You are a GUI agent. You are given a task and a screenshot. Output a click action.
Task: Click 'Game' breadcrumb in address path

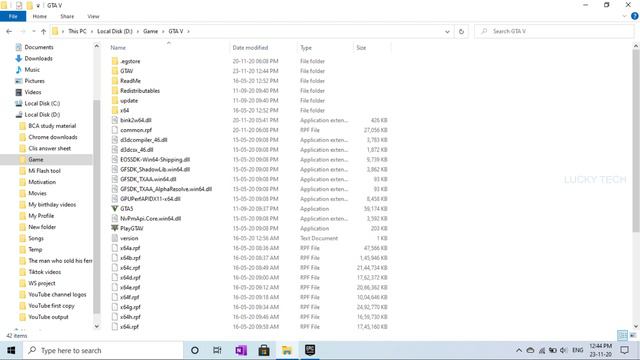(150, 31)
